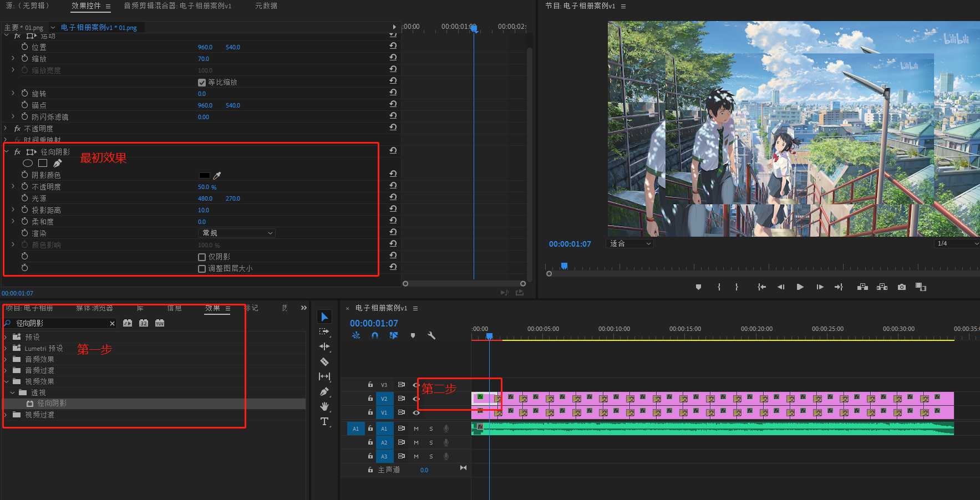Screen dimensions: 980x500
Task: Create ellipse mask for Radial Shadow
Action: pos(28,163)
